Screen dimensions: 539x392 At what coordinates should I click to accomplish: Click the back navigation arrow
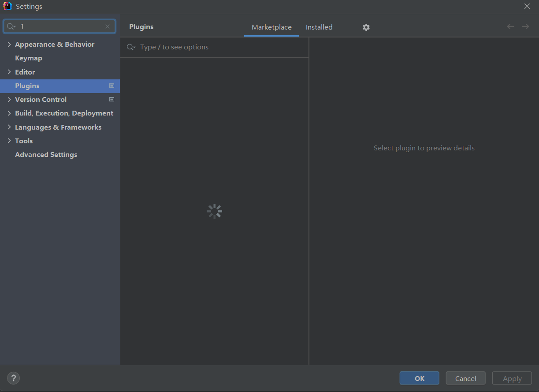pos(510,26)
